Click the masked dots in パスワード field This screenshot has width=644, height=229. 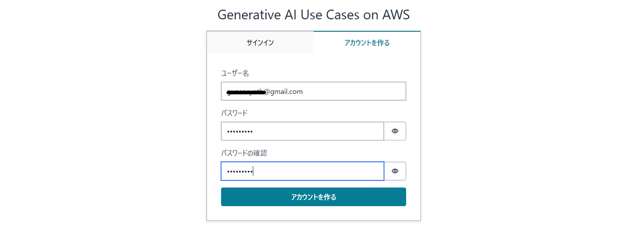point(239,131)
